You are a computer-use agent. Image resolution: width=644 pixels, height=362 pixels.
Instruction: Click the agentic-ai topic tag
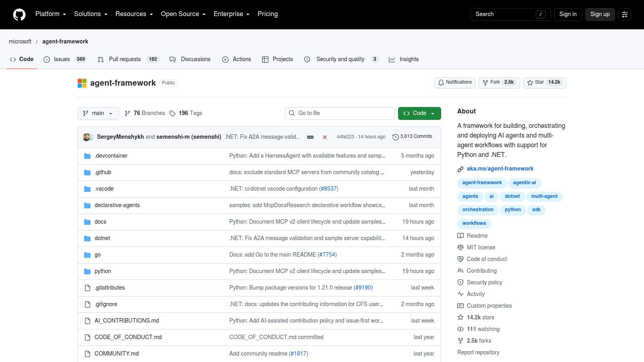pyautogui.click(x=524, y=183)
